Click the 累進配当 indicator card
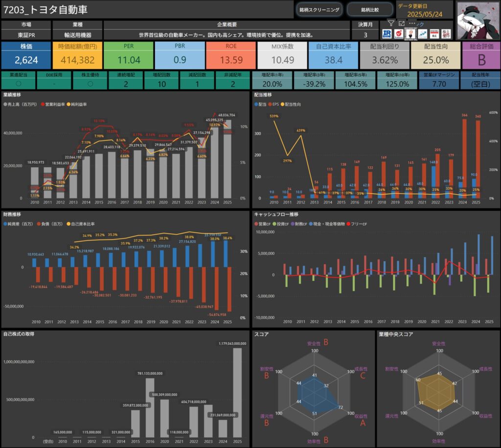501x448 pixels. pyautogui.click(x=18, y=80)
